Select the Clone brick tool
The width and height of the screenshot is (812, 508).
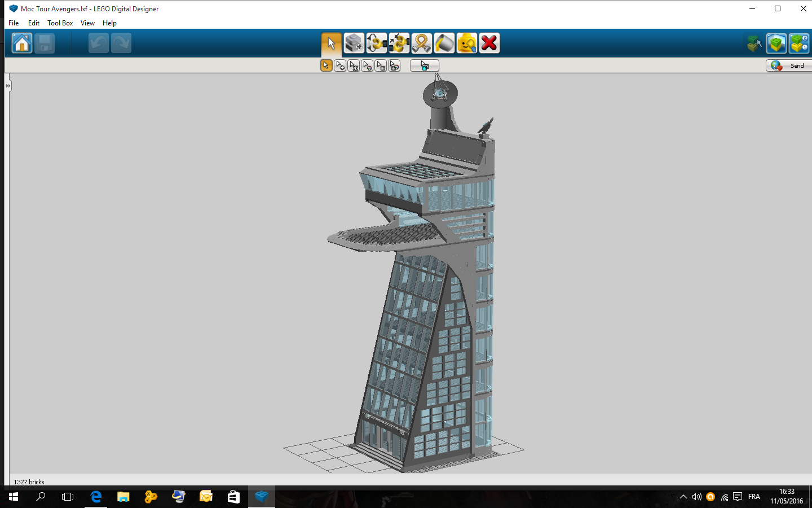[x=354, y=43]
